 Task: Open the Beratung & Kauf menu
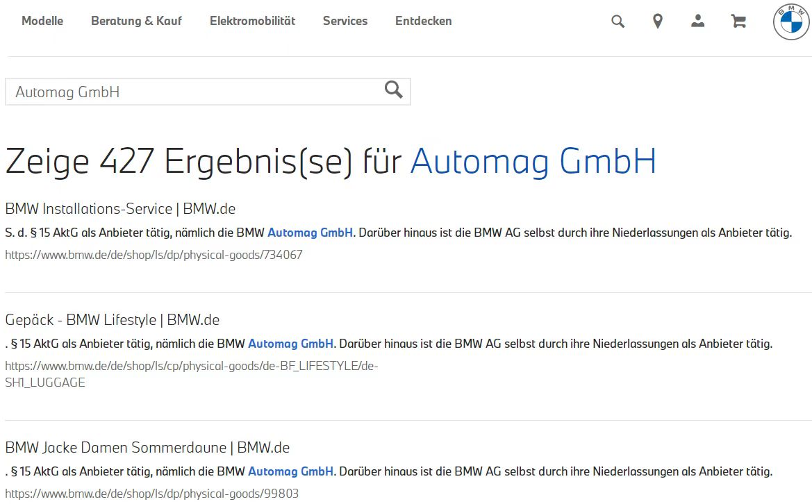point(136,21)
